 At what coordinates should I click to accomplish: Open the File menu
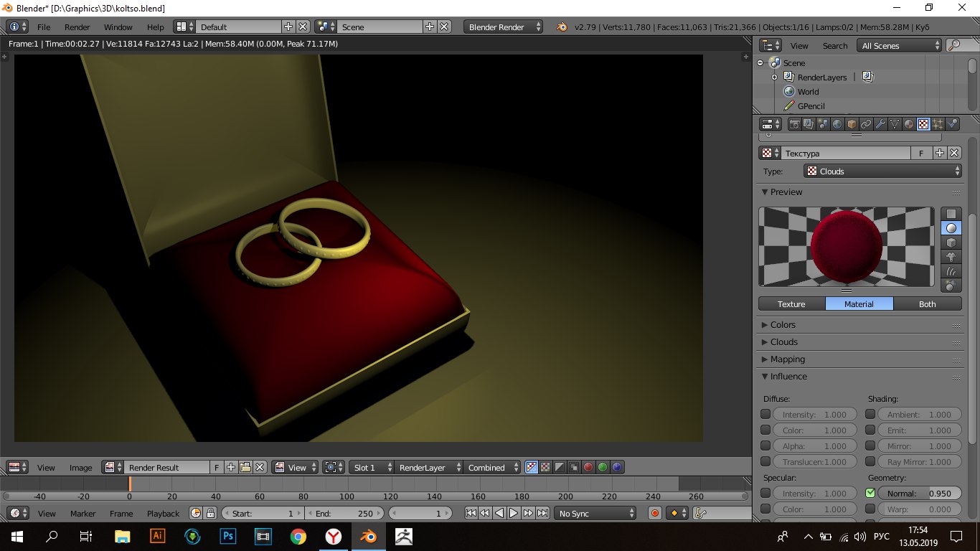coord(44,27)
